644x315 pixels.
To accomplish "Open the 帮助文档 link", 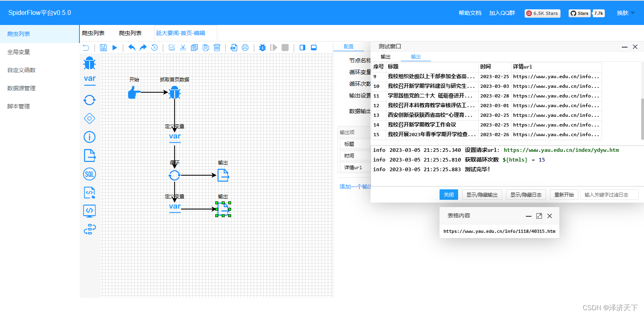I will point(470,13).
